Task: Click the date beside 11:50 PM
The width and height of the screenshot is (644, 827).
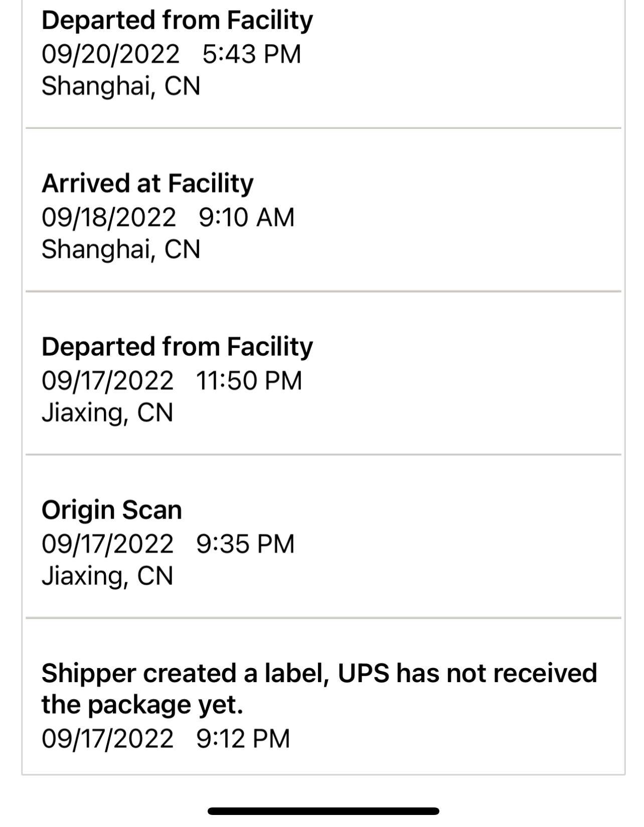Action: 107,381
